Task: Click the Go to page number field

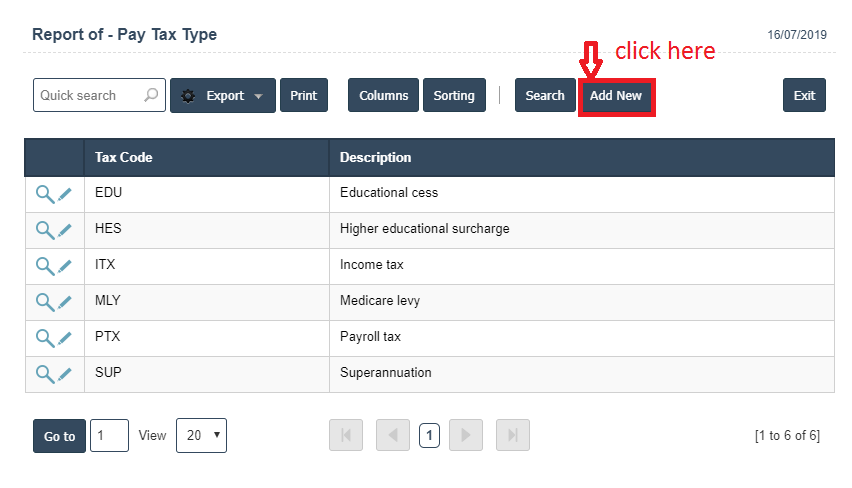Action: tap(109, 435)
